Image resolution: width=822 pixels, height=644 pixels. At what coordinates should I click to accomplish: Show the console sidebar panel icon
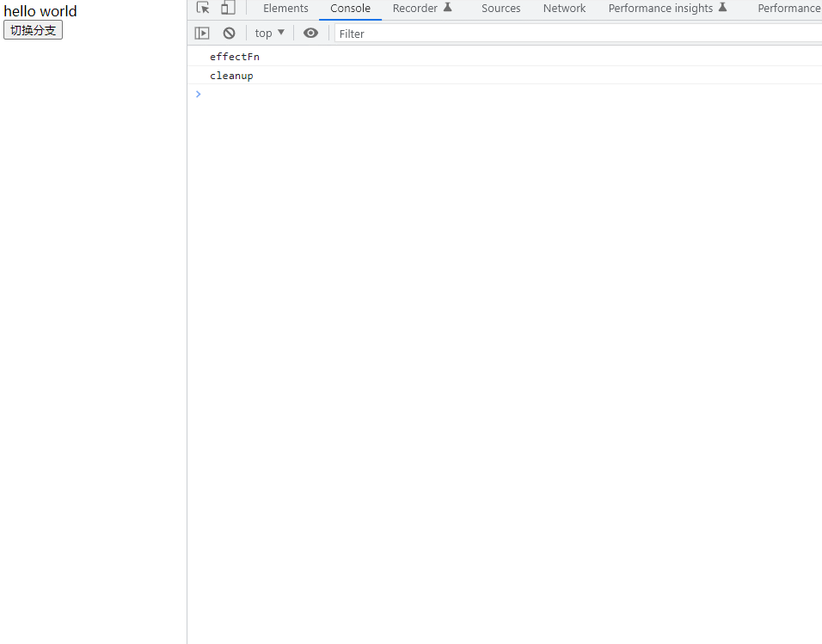coord(202,34)
